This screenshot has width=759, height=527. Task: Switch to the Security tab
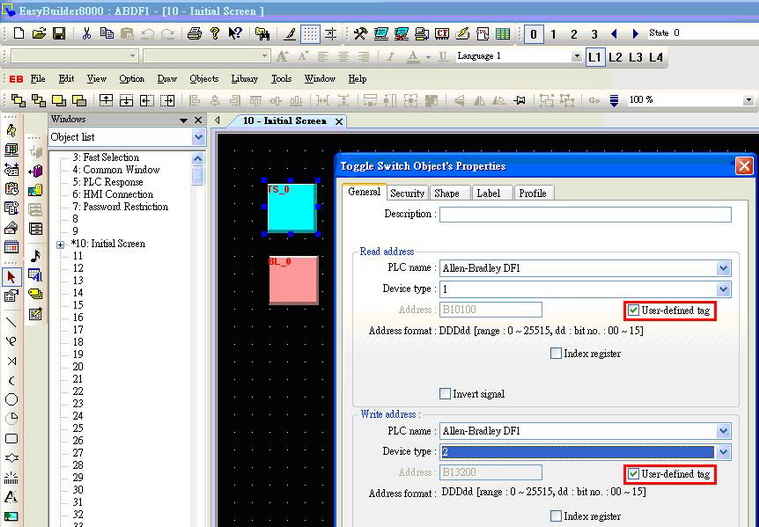[407, 193]
